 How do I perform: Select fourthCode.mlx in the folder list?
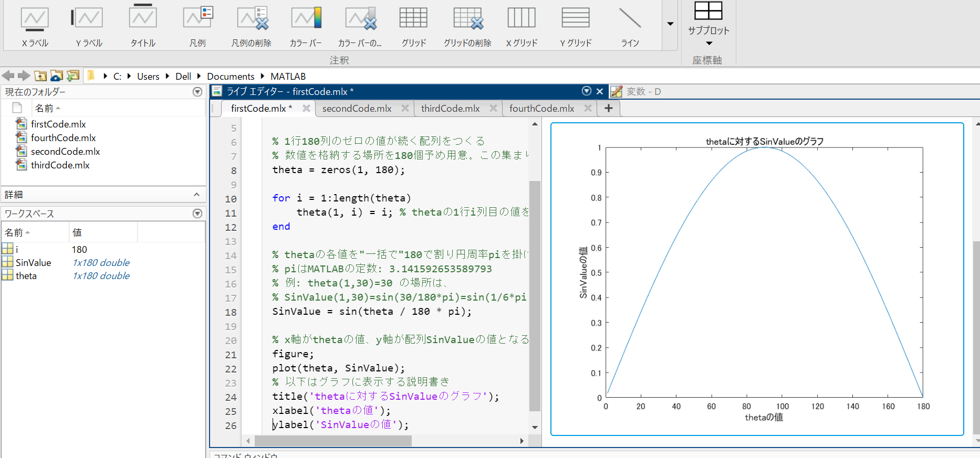click(x=63, y=138)
